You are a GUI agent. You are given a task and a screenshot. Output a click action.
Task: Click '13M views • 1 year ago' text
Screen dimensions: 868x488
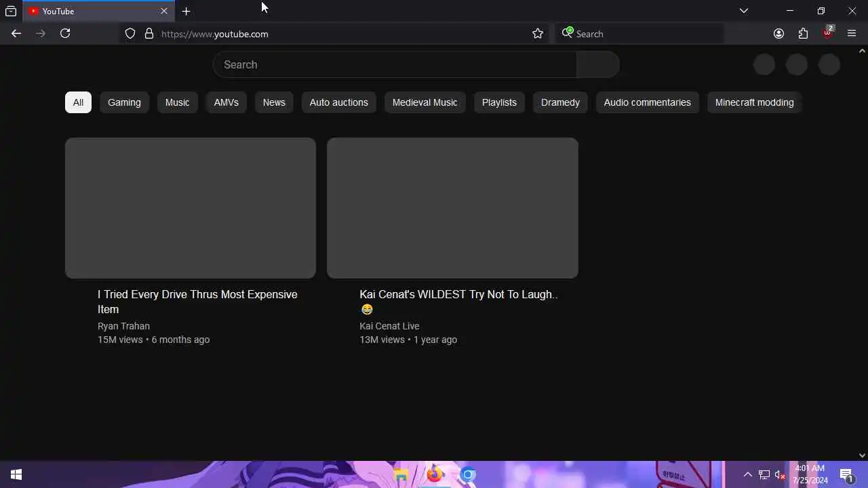(x=408, y=340)
